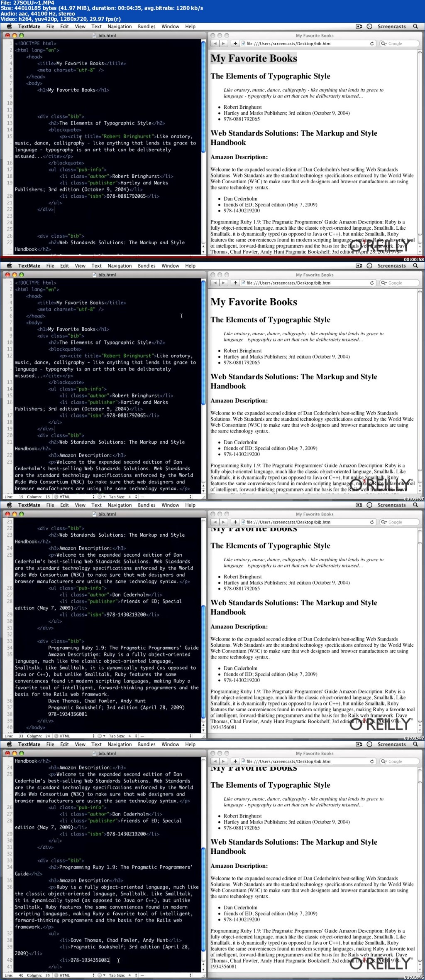The height and width of the screenshot is (980, 425).
Task: Open Tab Size dropdown in 00:02:47 frame status bar
Action: coord(123,736)
